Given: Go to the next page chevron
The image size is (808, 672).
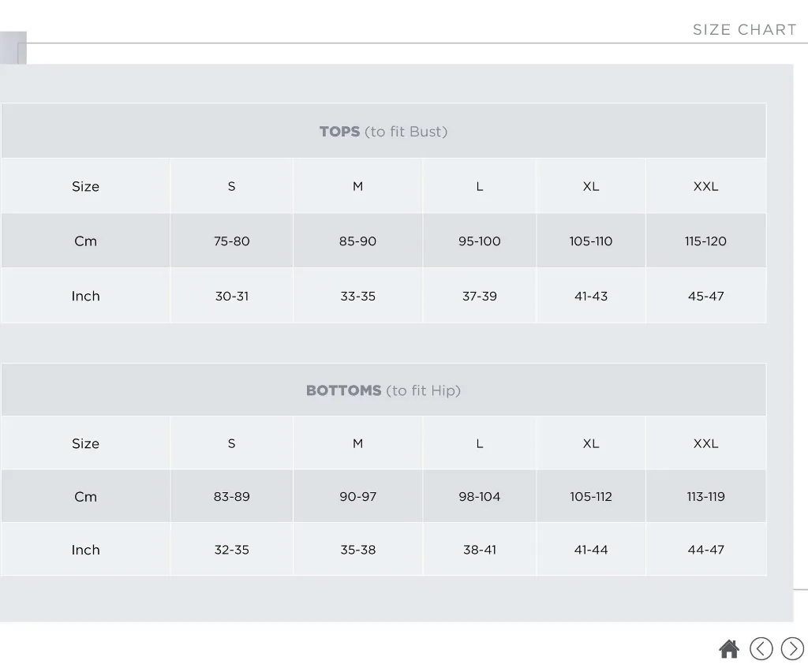Looking at the screenshot, I should point(792,648).
